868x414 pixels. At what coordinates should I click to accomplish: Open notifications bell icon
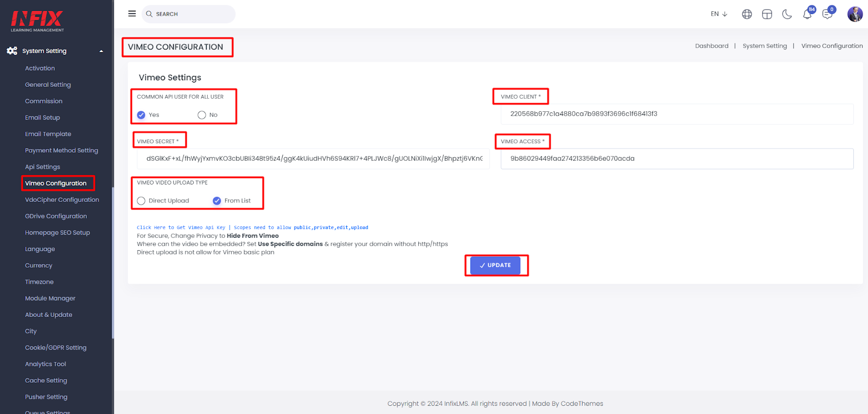pos(807,14)
